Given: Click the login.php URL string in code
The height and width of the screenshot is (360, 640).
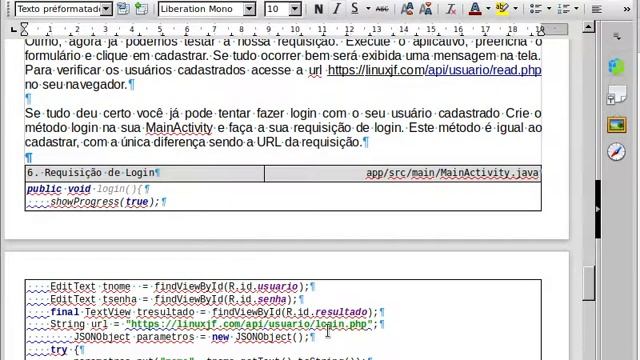Looking at the screenshot, I should point(249,324).
